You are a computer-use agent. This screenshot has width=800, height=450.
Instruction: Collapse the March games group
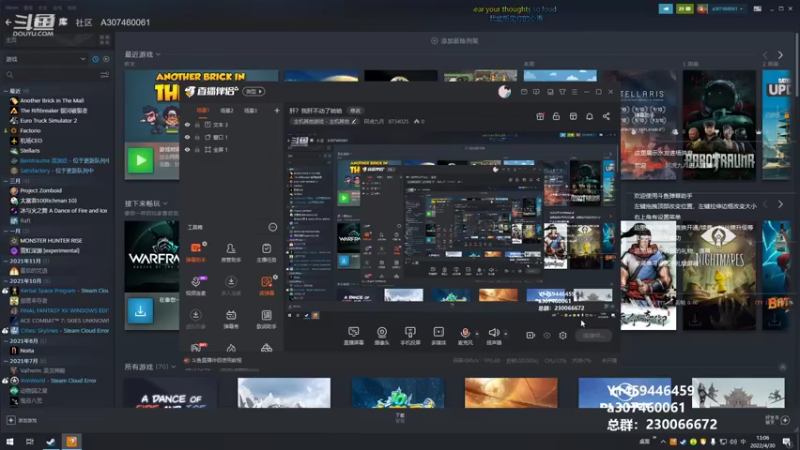click(6, 181)
